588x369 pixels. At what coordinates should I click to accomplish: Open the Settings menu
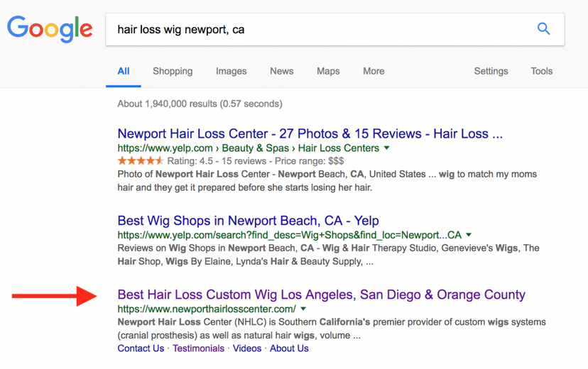pyautogui.click(x=491, y=71)
